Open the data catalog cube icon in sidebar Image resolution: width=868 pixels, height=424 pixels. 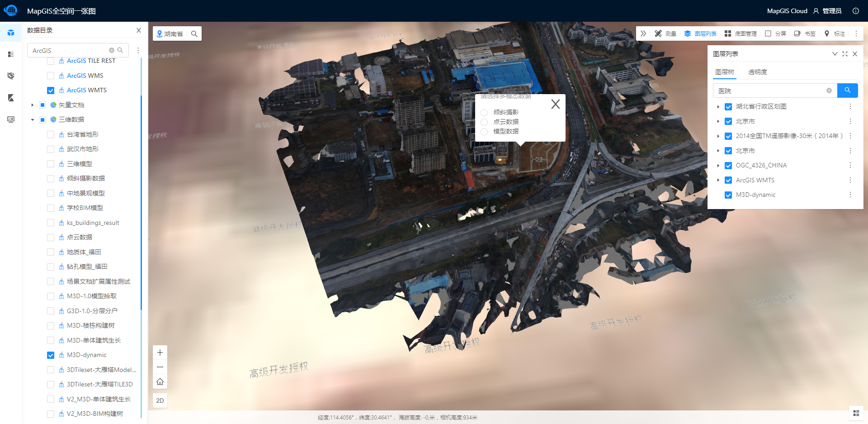11,33
